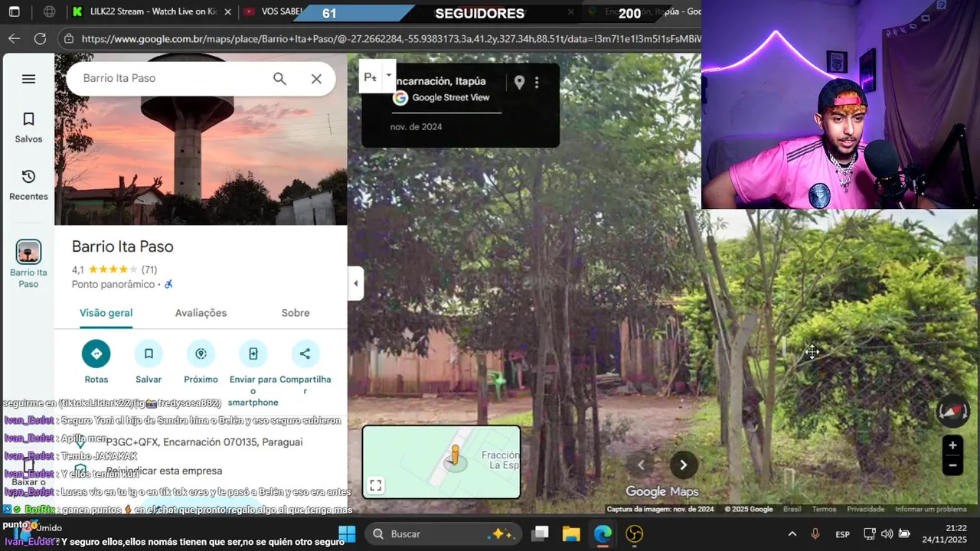Open Recentes history in sidebar

pos(28,185)
